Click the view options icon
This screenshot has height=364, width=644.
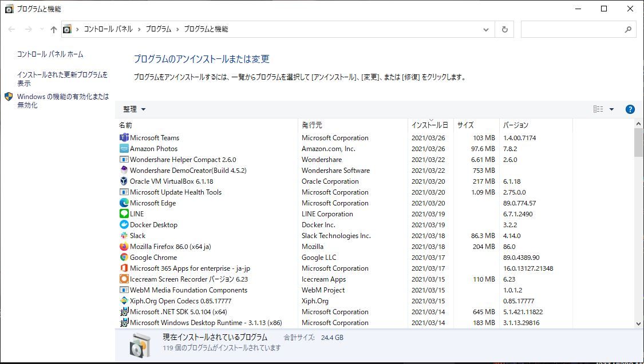598,109
